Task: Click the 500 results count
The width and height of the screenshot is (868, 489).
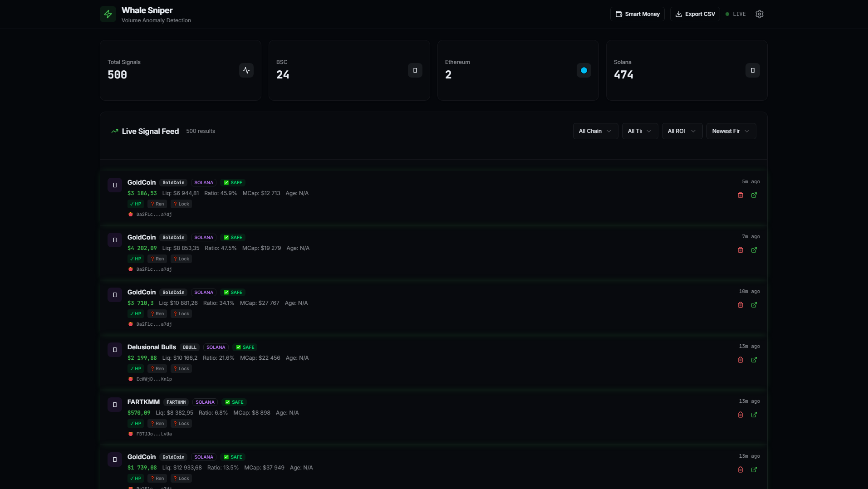Action: click(201, 131)
